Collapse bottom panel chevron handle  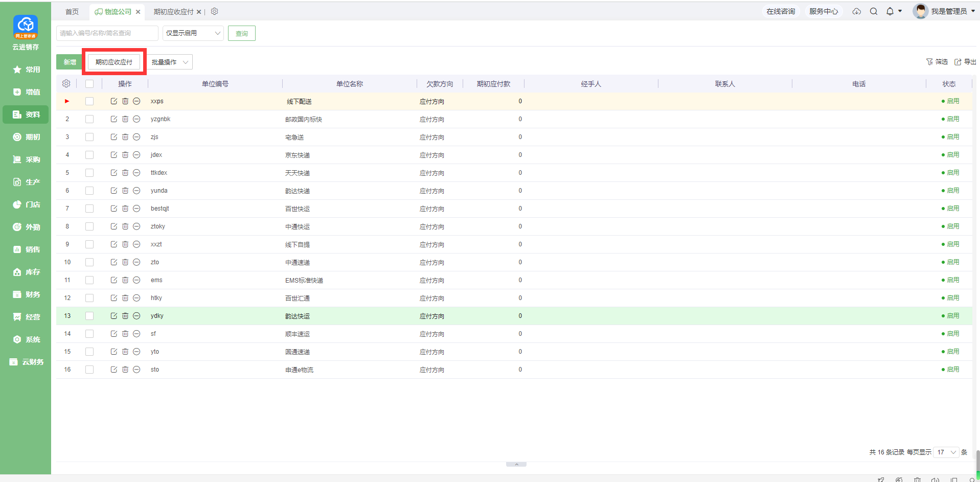(516, 464)
